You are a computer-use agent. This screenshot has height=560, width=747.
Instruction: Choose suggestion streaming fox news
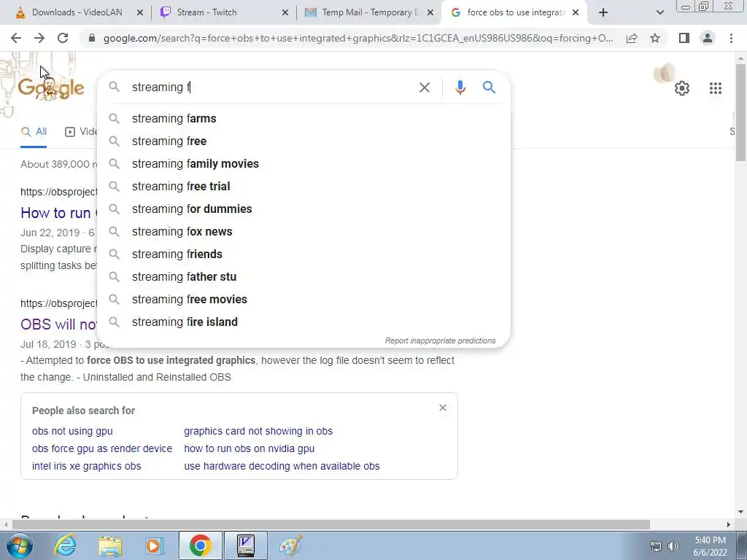[304, 231]
